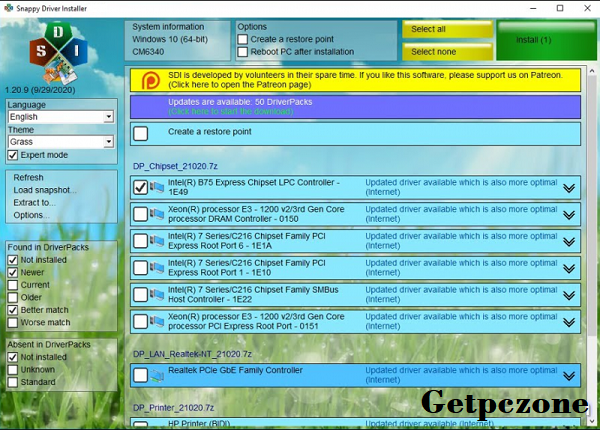Screen dimensions: 600x430
Task: Click the device icon for Express Root Port 6 - 1E1A
Action: [157, 241]
